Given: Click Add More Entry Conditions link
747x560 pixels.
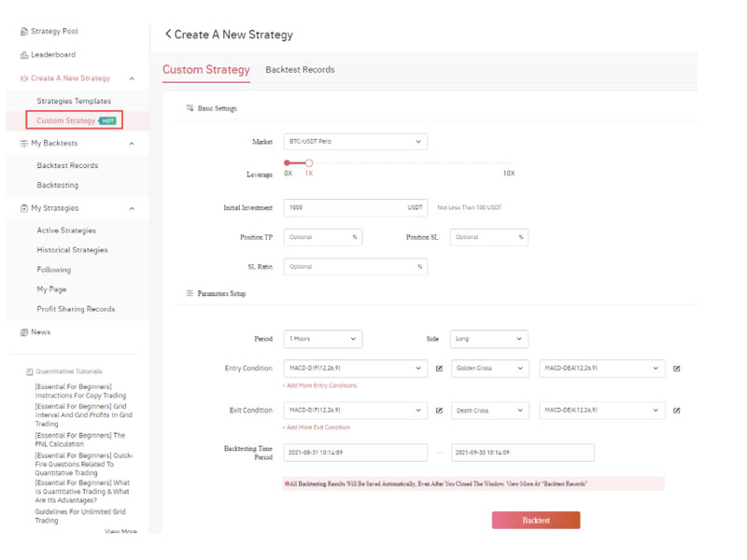Looking at the screenshot, I should (319, 385).
